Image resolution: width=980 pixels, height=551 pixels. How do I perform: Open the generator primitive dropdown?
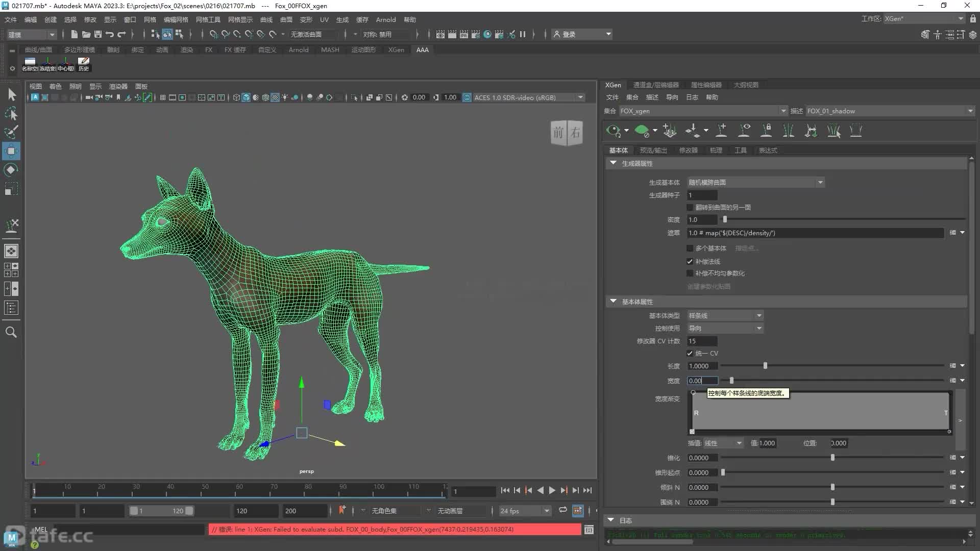click(756, 182)
